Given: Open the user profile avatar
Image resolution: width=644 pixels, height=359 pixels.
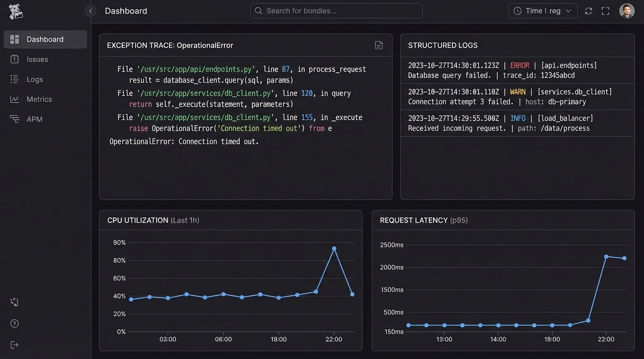Looking at the screenshot, I should [x=627, y=11].
